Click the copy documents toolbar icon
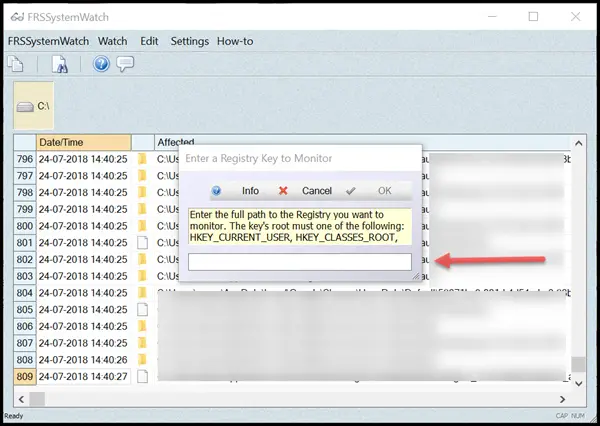600x426 pixels. 16,64
